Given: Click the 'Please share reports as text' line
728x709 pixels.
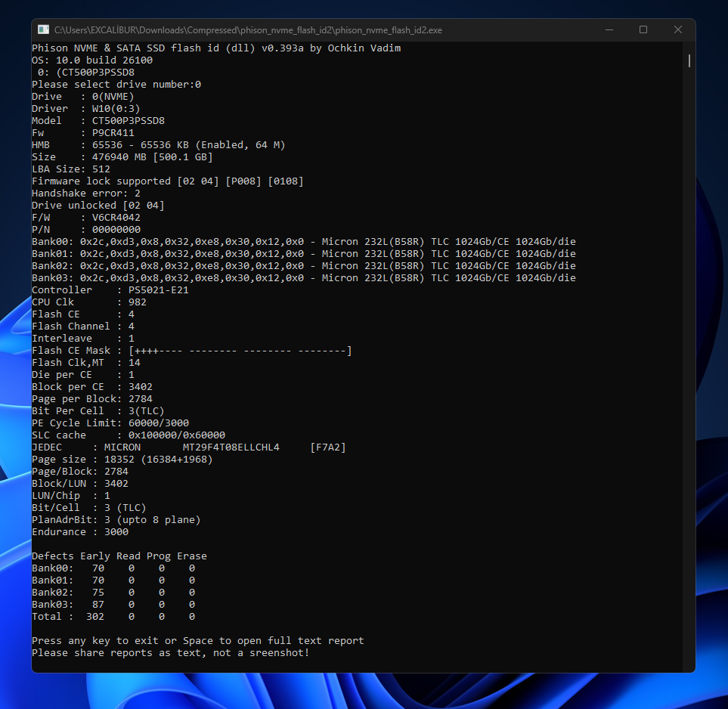Looking at the screenshot, I should [x=171, y=652].
